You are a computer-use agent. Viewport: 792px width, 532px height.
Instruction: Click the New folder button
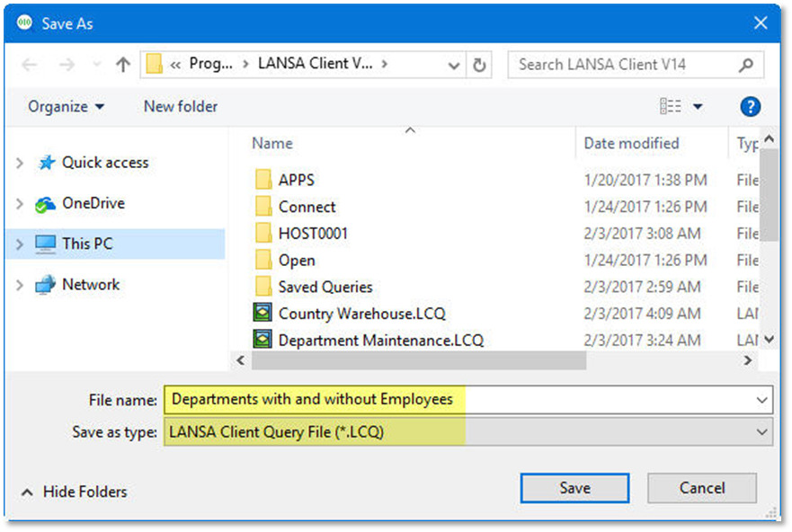[x=181, y=107]
